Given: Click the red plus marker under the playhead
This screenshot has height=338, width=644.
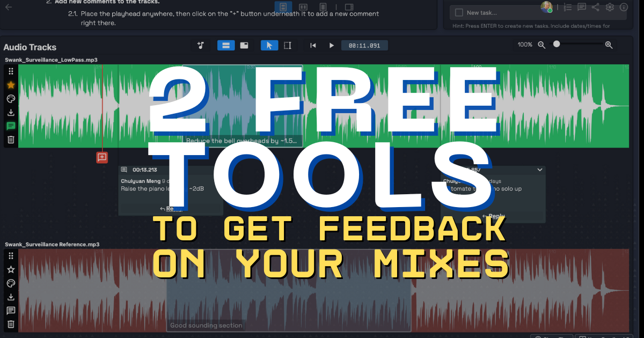Looking at the screenshot, I should coord(102,157).
